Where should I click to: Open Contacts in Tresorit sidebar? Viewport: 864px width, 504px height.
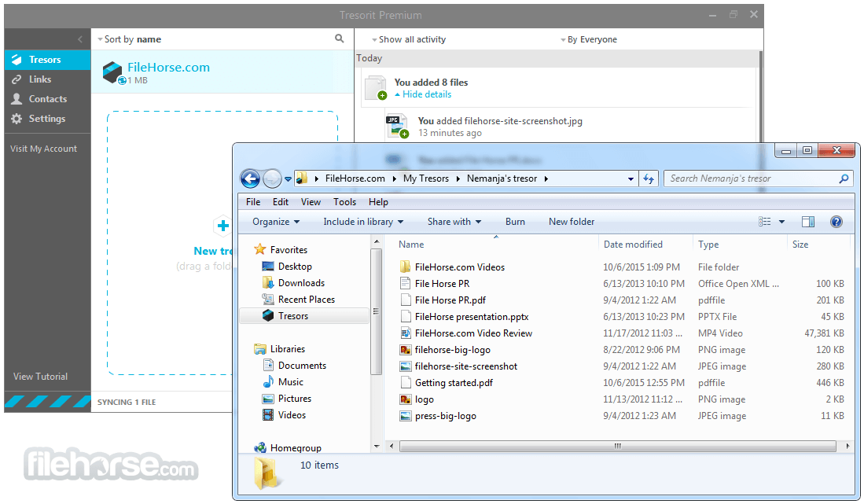(47, 99)
